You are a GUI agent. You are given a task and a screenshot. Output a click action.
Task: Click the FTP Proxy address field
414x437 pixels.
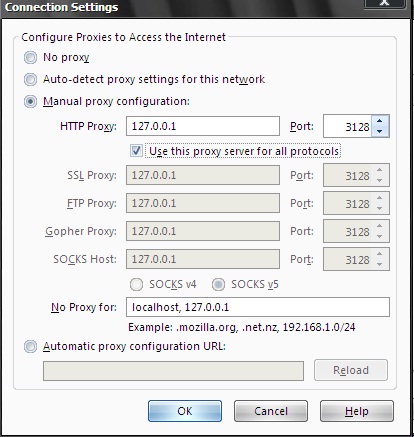tap(203, 203)
